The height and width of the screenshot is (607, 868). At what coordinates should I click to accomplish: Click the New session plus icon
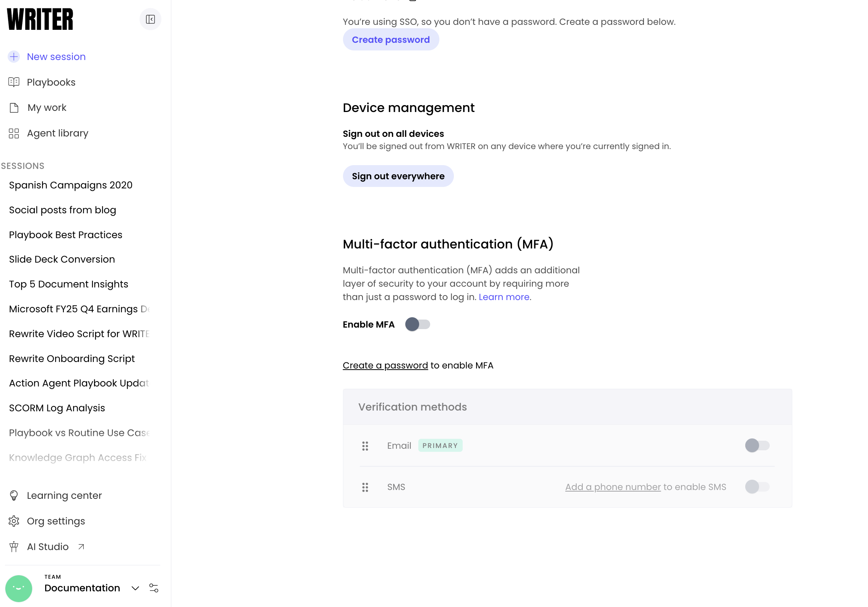pos(14,57)
